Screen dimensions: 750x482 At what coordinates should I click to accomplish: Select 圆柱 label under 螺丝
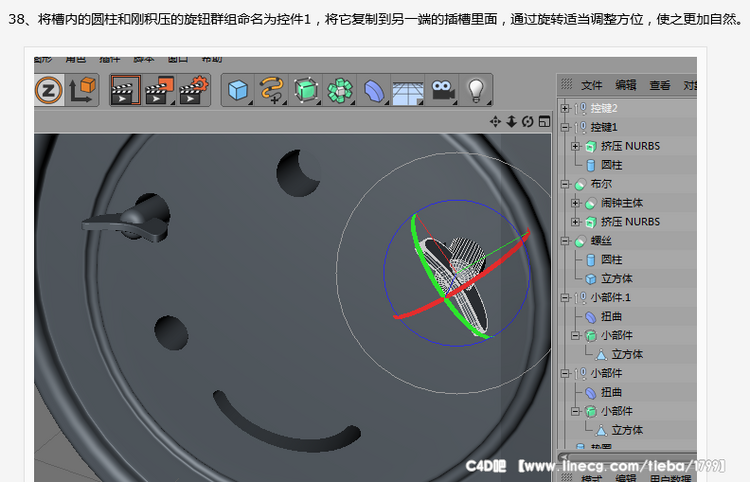tap(611, 260)
